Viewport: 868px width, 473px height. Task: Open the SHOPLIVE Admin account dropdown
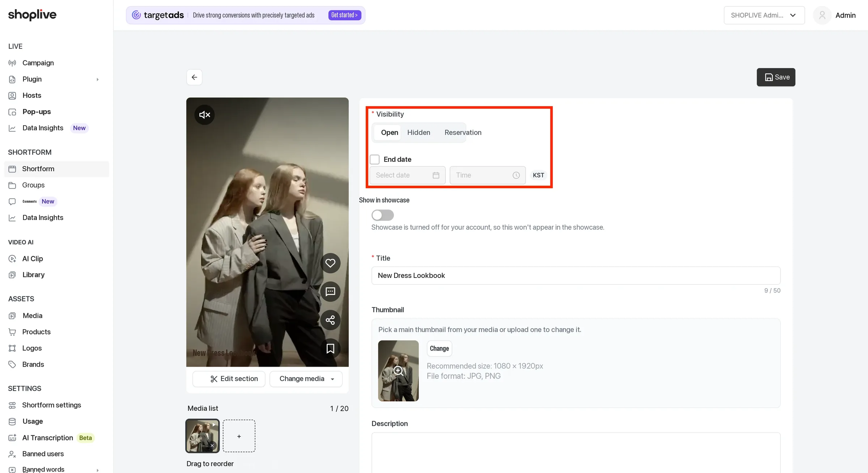coord(764,15)
